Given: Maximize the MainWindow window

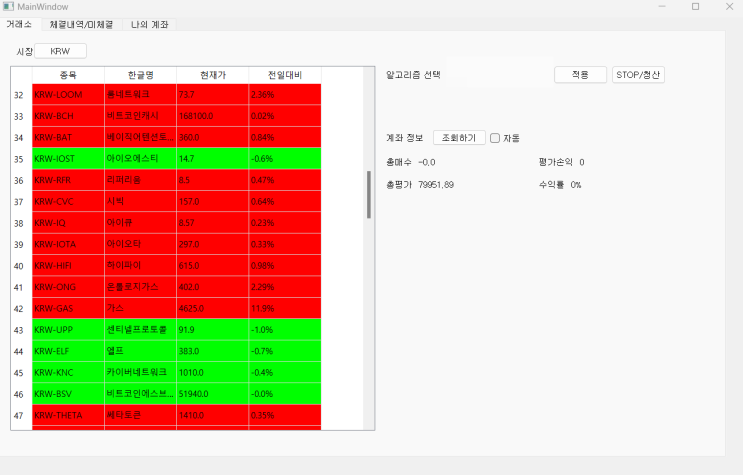Looking at the screenshot, I should tap(696, 7).
